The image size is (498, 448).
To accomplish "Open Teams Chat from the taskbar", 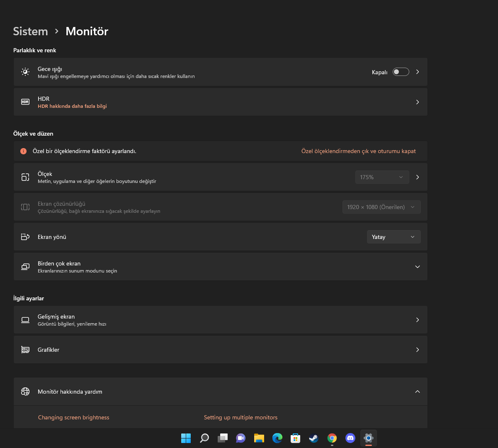I will pos(241,438).
